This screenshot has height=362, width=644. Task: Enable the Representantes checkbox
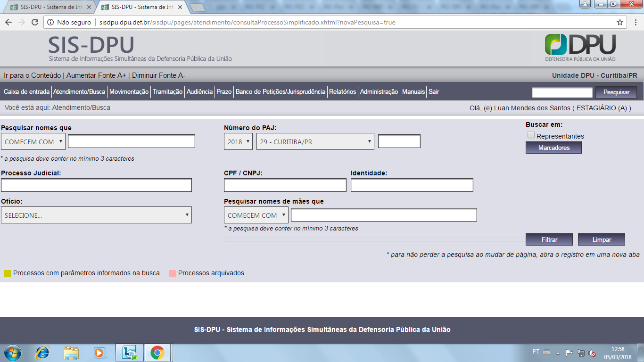point(531,135)
